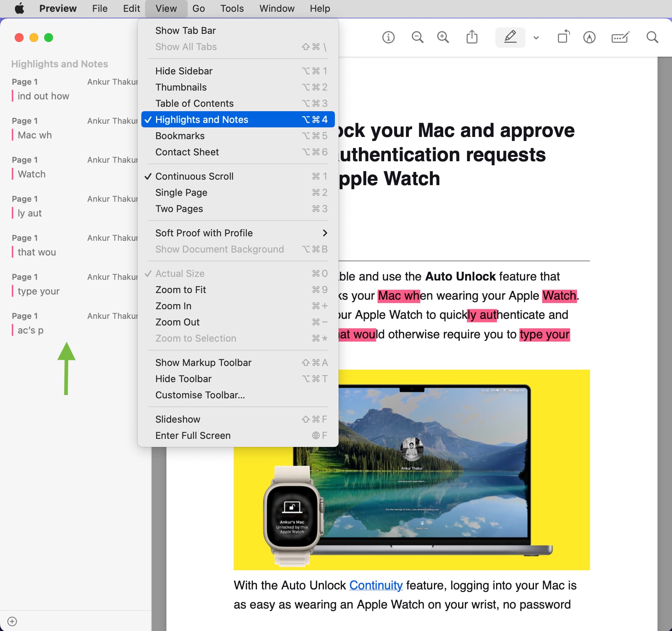Toggle checked Continuous Scroll option

pyautogui.click(x=238, y=176)
